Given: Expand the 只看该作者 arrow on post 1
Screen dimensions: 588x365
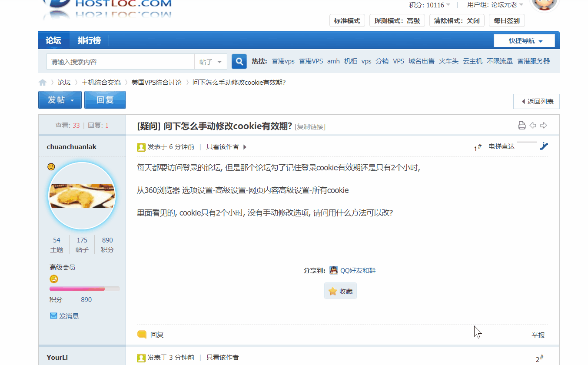Looking at the screenshot, I should (245, 147).
